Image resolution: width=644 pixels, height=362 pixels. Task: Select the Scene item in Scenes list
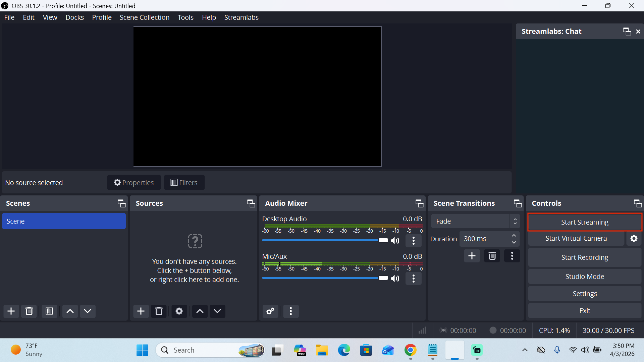[x=64, y=221]
